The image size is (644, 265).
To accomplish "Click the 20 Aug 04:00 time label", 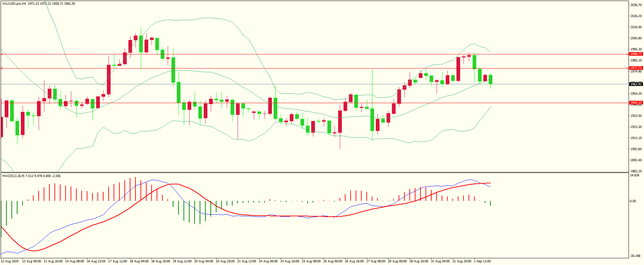I will coord(204,261).
